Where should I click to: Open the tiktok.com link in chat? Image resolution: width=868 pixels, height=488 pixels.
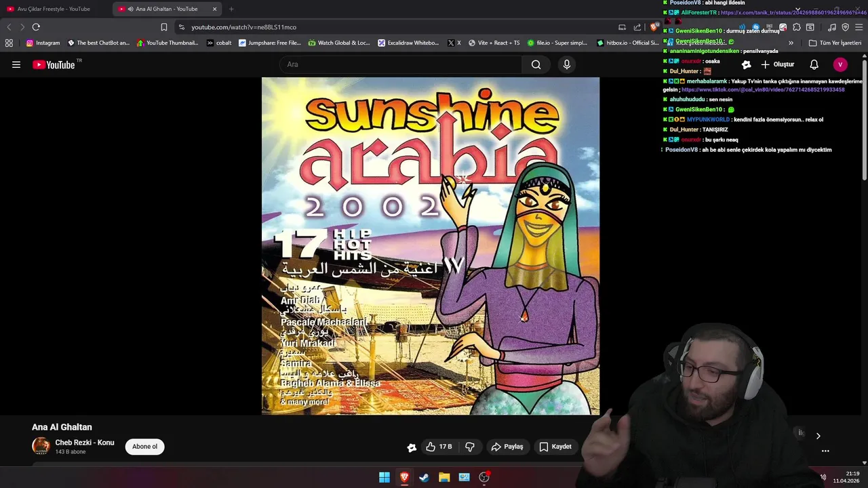click(763, 89)
